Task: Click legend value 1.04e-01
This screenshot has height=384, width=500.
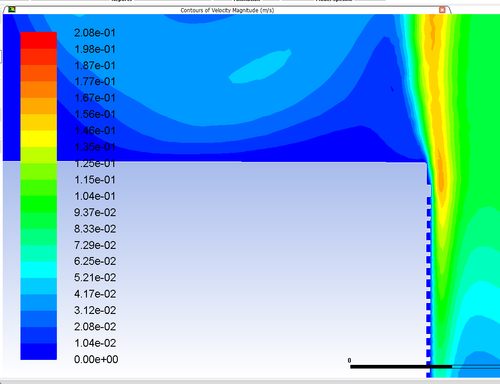Action: click(x=95, y=196)
